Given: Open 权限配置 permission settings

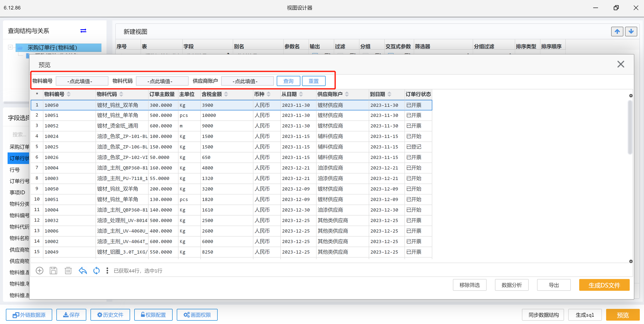Looking at the screenshot, I should coord(153,315).
